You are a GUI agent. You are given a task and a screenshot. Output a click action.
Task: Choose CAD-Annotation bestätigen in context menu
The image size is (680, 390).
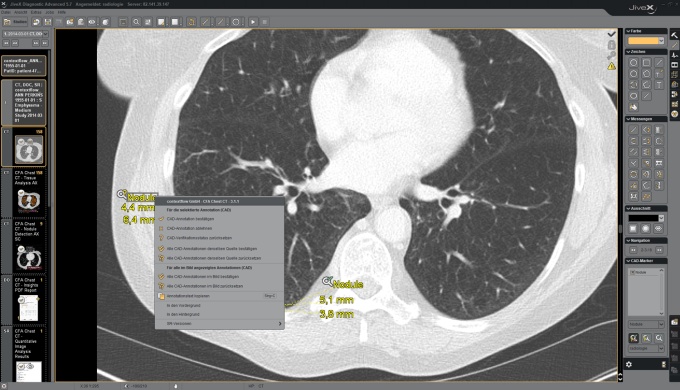[219, 219]
